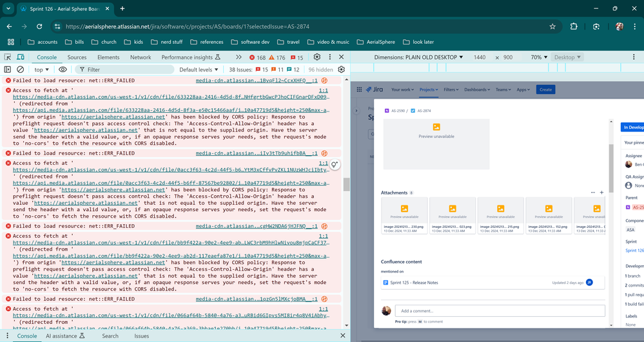Open aerialsphere.atlassian.net origin link in first error
Screen dimensions: 644x342
point(113,117)
